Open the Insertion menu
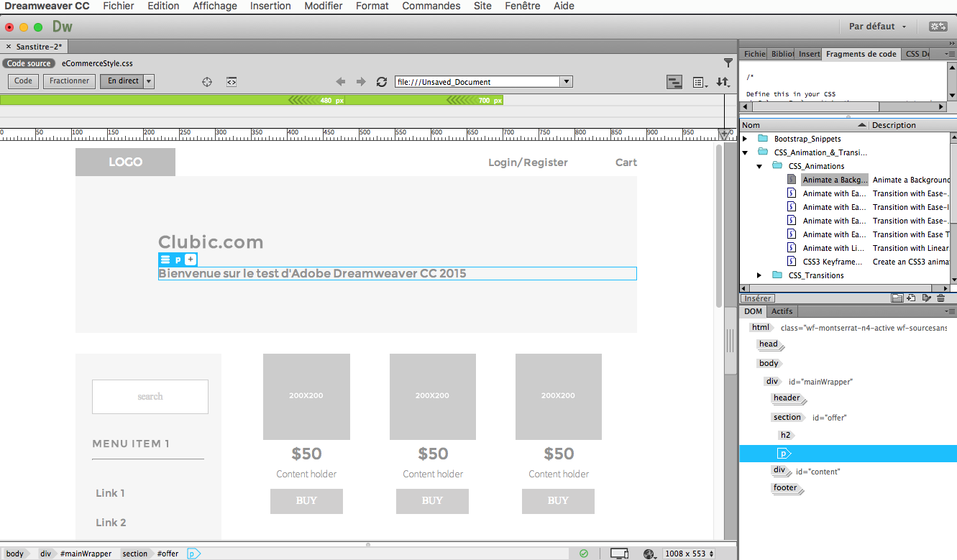The height and width of the screenshot is (560, 957). [270, 6]
